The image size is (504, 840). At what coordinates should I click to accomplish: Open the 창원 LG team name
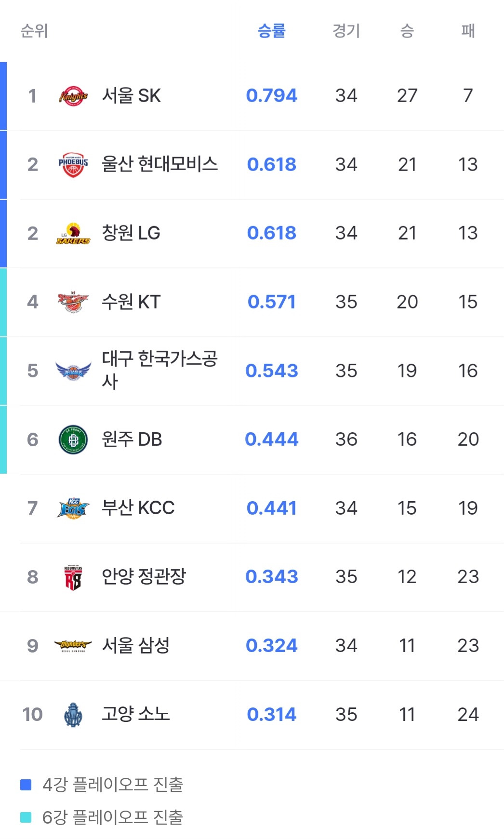[131, 233]
